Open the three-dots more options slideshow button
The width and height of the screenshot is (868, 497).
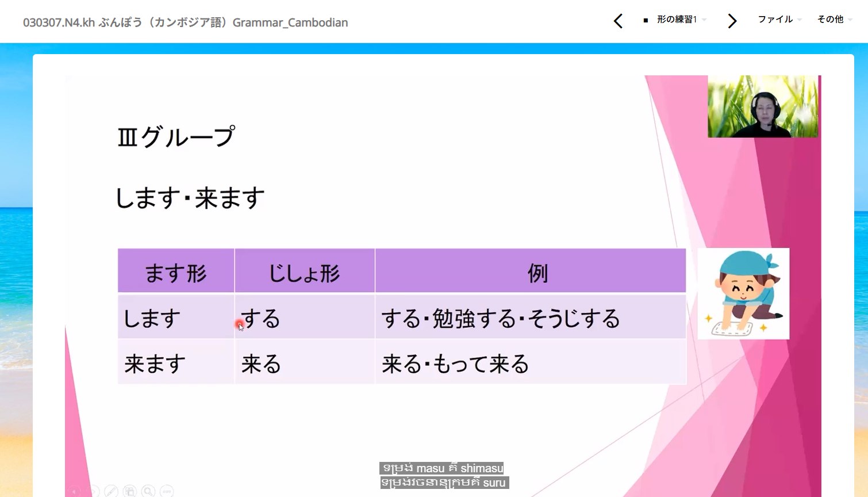(167, 491)
